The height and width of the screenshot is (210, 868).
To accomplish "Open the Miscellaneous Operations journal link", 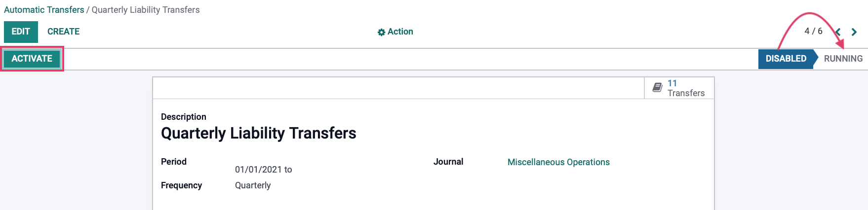I will (558, 162).
